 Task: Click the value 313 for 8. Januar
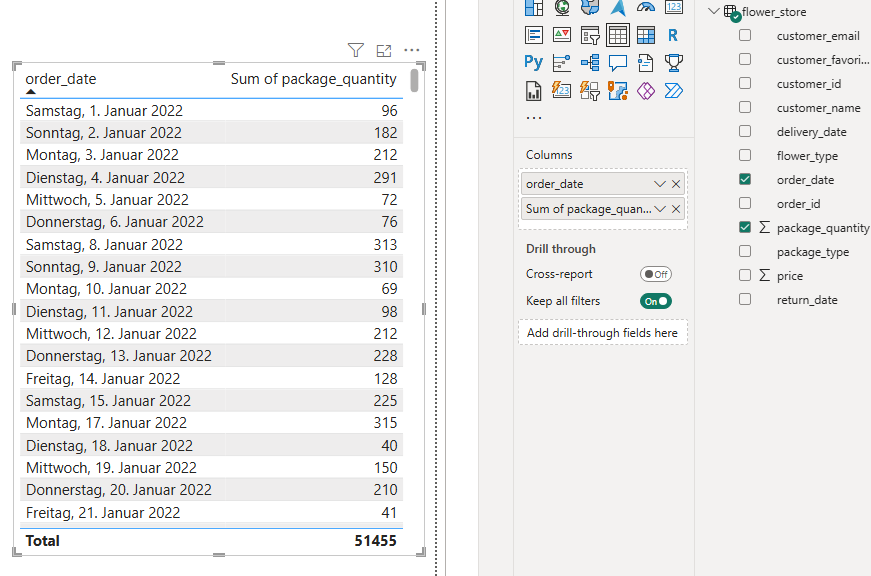coord(385,244)
